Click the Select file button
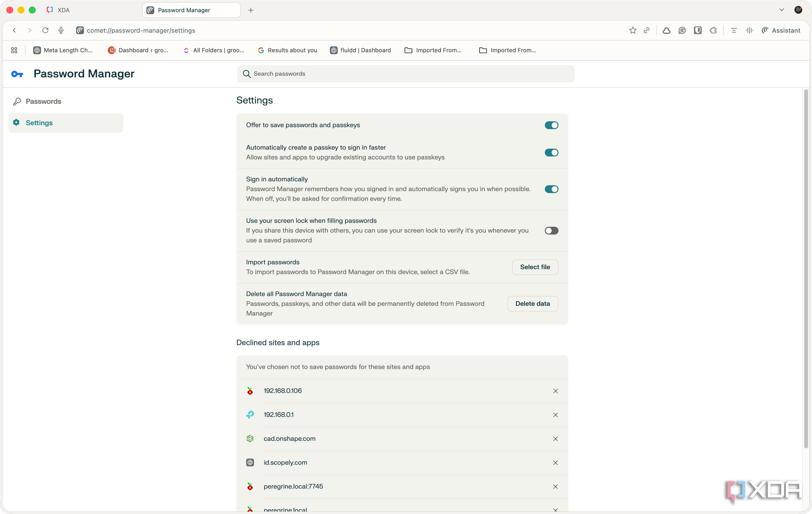 [x=535, y=267]
